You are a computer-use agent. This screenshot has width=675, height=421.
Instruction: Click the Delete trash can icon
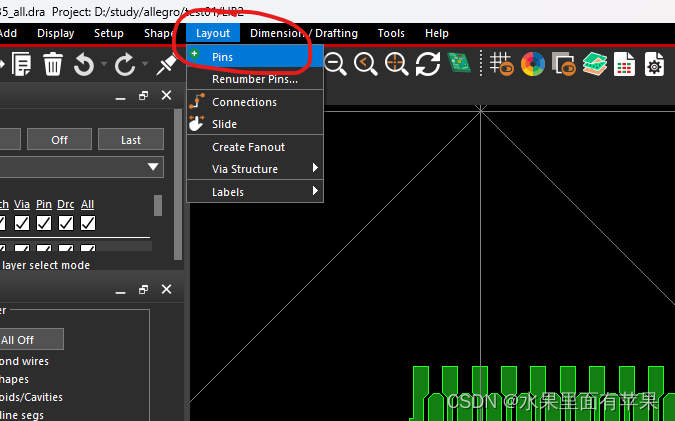click(x=52, y=65)
